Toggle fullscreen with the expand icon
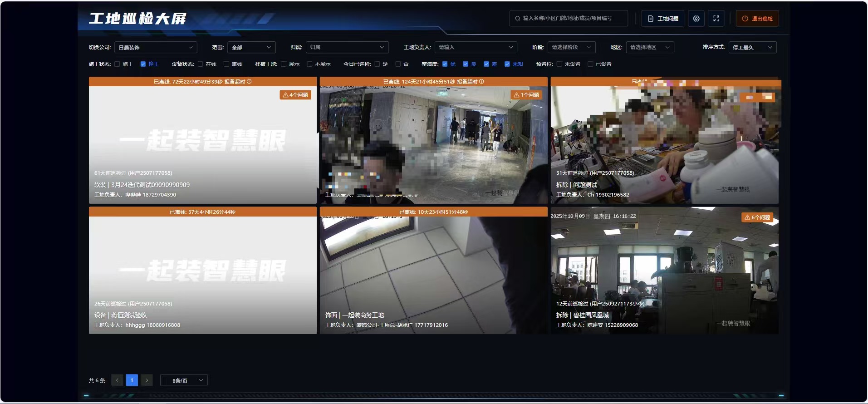This screenshot has height=404, width=868. point(716,19)
